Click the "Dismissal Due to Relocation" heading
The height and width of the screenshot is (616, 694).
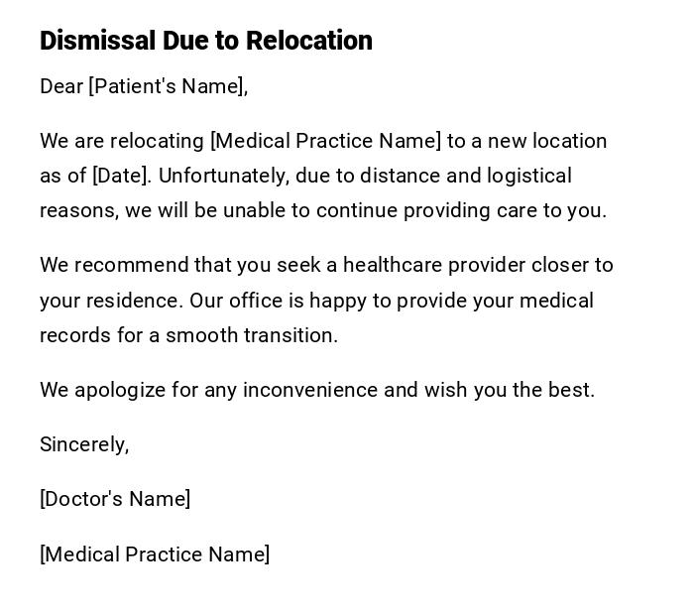pyautogui.click(x=206, y=41)
